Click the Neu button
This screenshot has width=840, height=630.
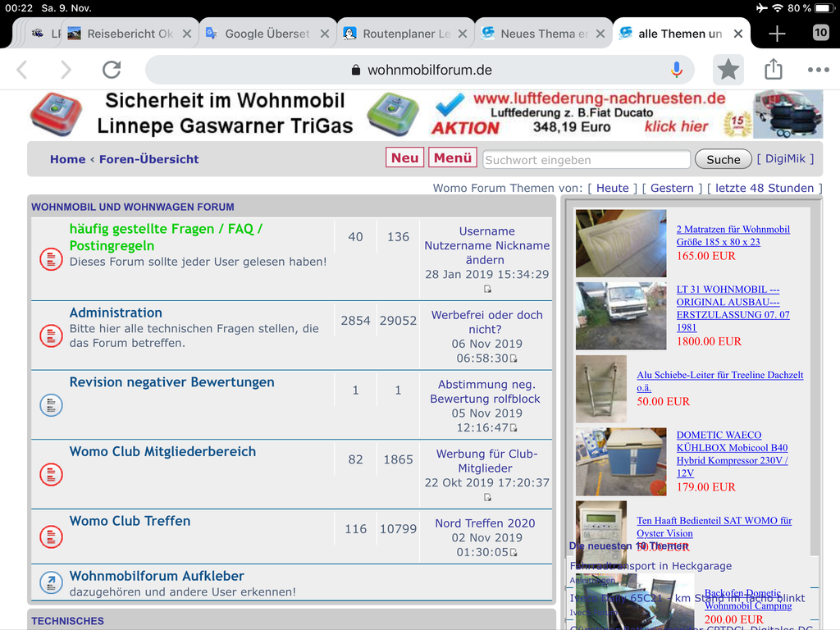[405, 158]
